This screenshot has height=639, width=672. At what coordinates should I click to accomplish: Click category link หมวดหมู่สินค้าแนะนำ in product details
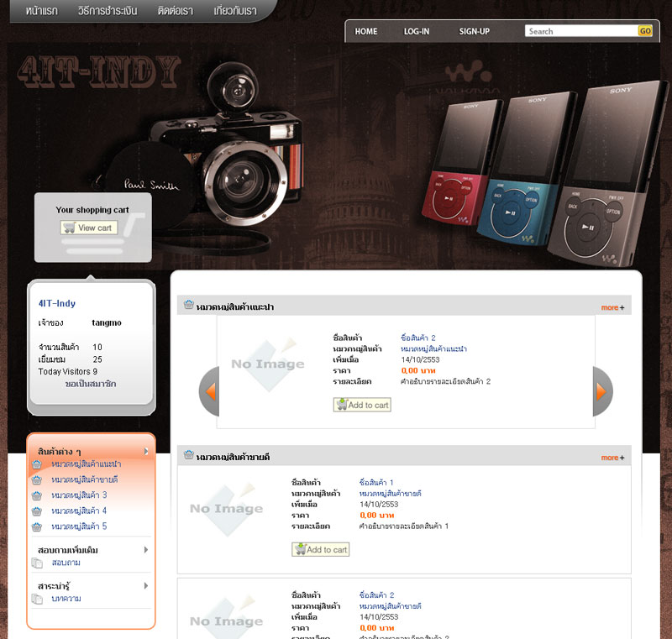pyautogui.click(x=433, y=349)
